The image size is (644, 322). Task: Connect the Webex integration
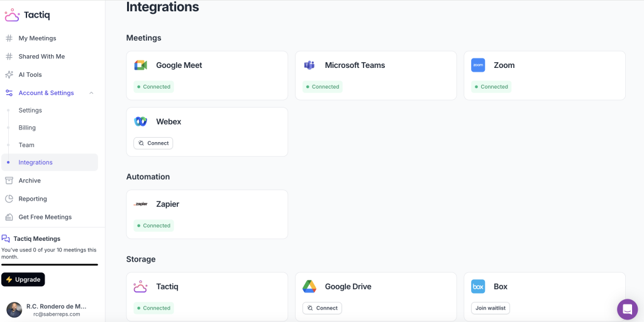pos(153,143)
